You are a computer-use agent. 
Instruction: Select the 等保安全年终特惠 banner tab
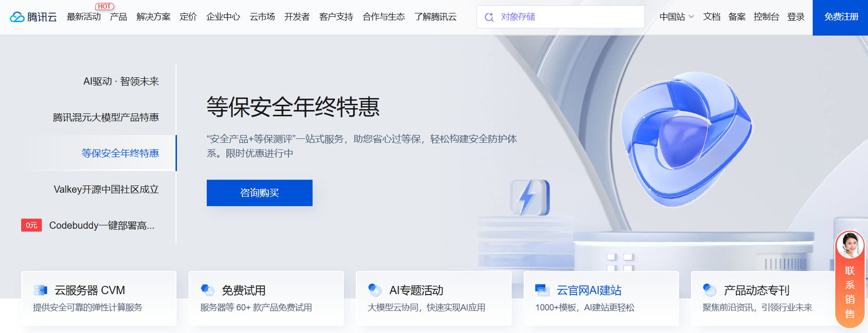[x=120, y=153]
